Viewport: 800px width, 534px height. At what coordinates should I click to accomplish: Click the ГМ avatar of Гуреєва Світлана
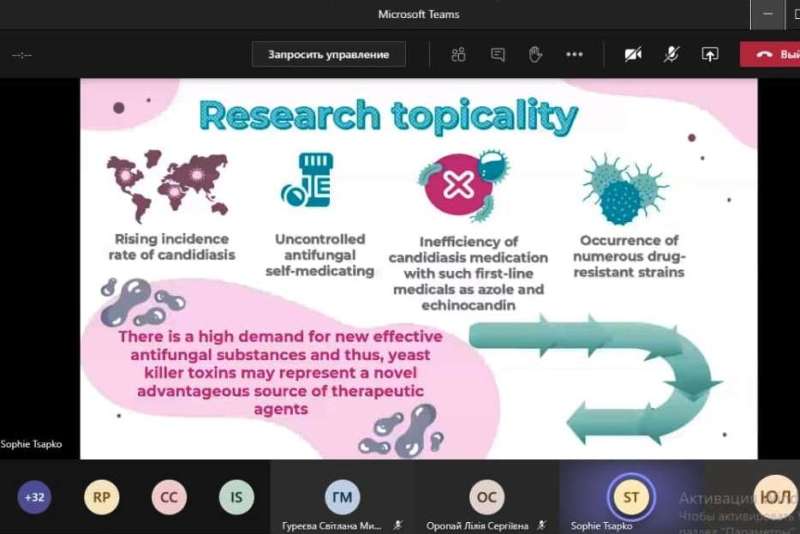click(x=342, y=496)
